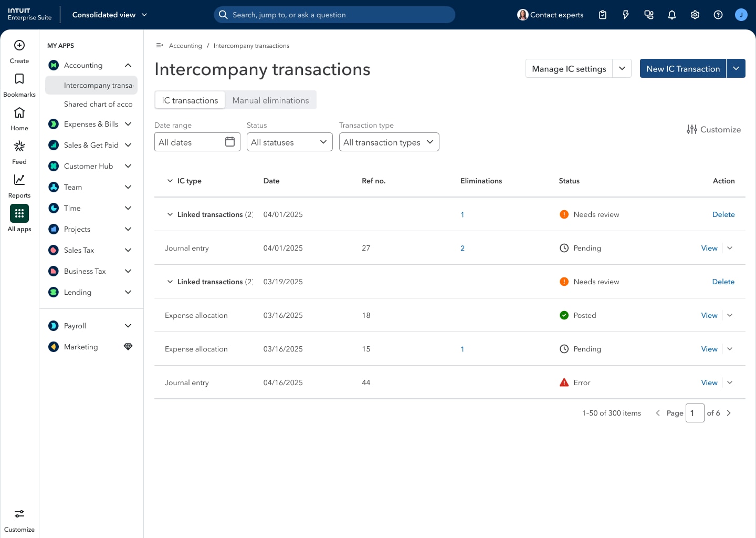Click the Payroll app icon

coord(54,326)
